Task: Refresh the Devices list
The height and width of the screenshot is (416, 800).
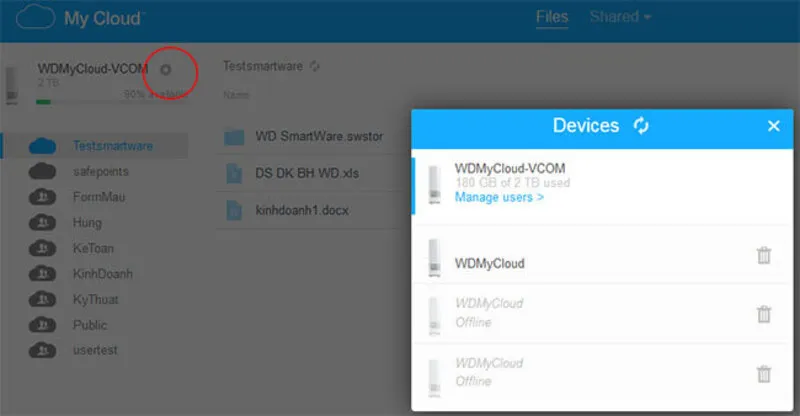Action: pyautogui.click(x=642, y=126)
